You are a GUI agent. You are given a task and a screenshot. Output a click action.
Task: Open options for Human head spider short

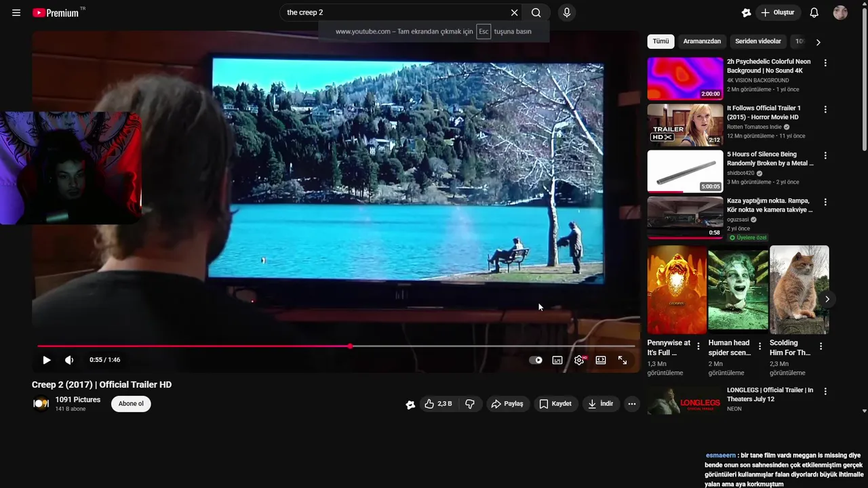pos(759,346)
